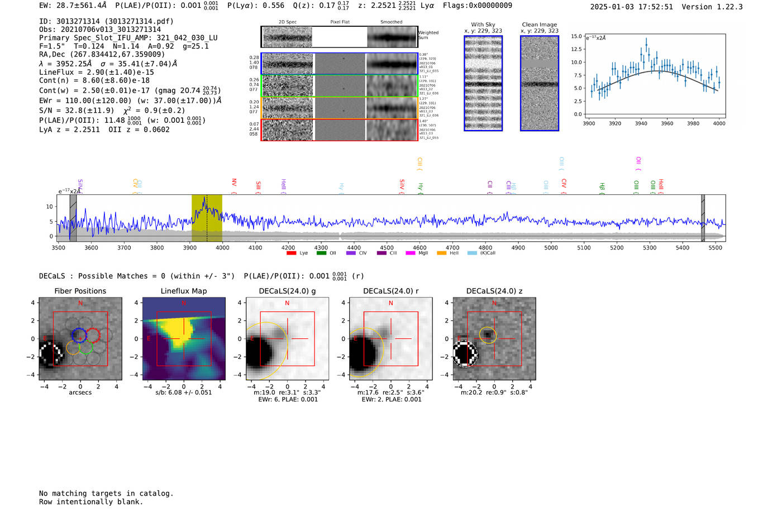Click the With Sky cutout image
The height and width of the screenshot is (532, 782).
(483, 83)
